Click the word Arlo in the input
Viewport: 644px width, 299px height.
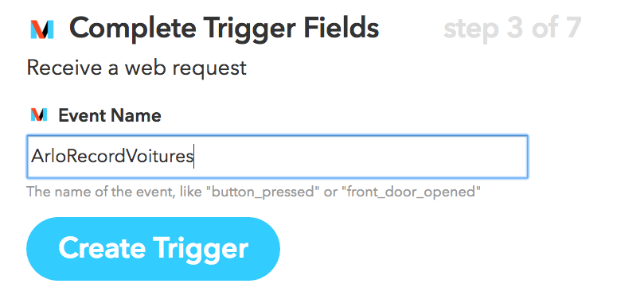pyautogui.click(x=46, y=157)
